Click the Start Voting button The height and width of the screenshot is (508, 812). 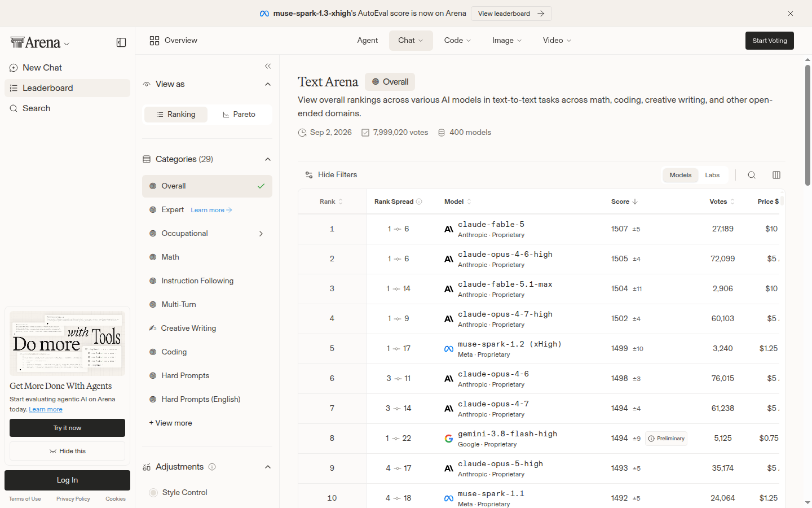click(770, 41)
